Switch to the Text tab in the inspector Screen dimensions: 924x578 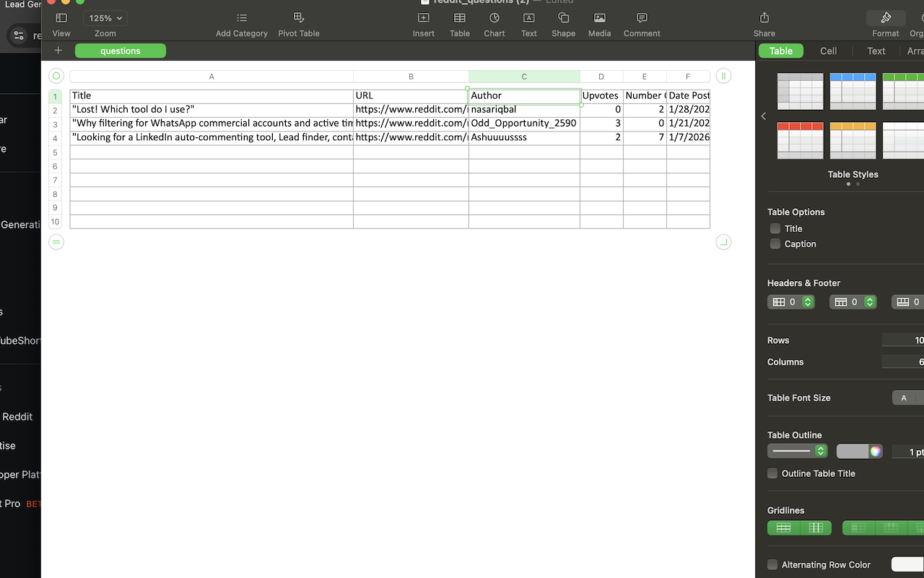(x=876, y=51)
